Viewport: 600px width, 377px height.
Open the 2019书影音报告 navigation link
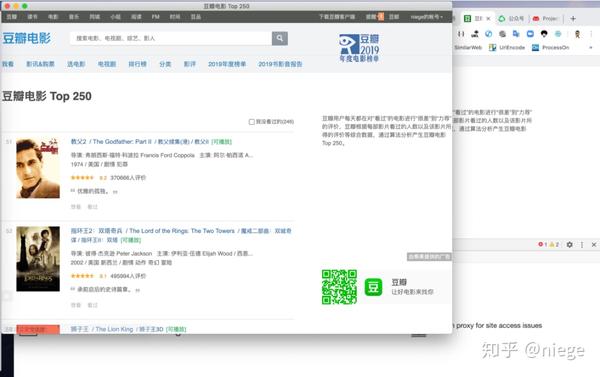click(x=280, y=64)
